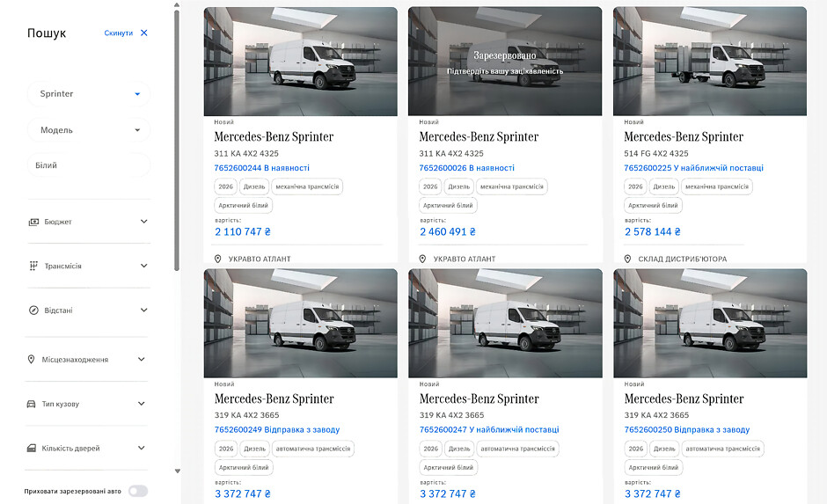Click the Білий color input field
The image size is (827, 504).
pos(89,165)
